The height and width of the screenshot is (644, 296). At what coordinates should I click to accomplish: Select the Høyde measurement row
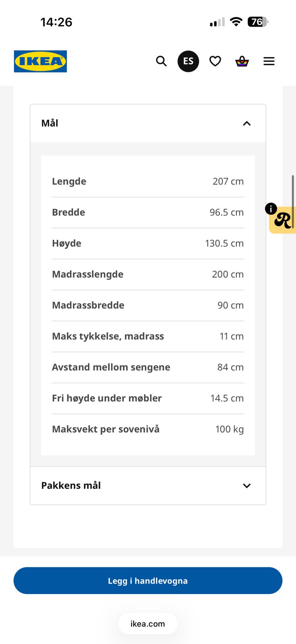pos(148,244)
